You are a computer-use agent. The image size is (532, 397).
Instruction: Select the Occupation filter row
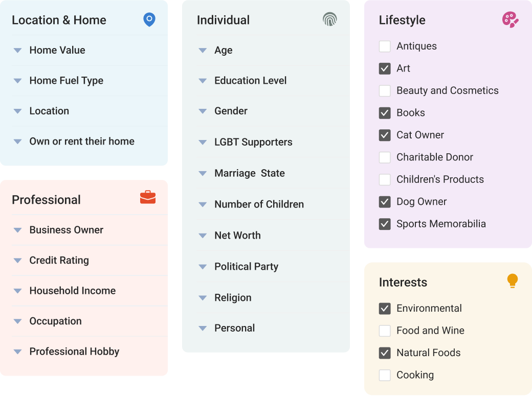[55, 321]
